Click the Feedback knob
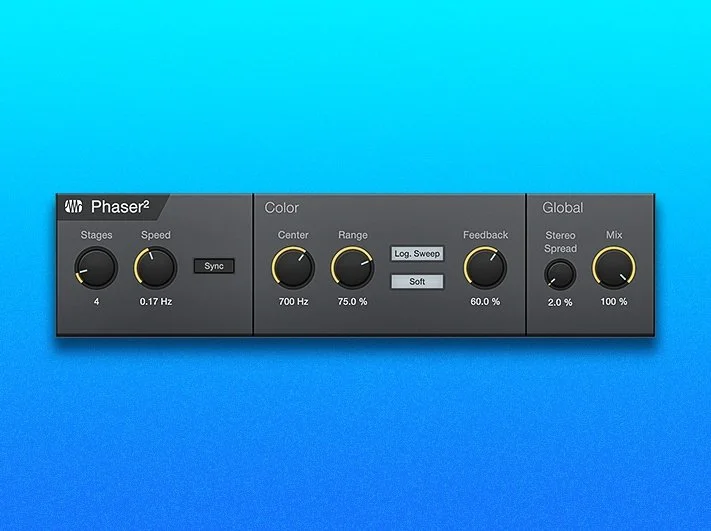 click(485, 268)
